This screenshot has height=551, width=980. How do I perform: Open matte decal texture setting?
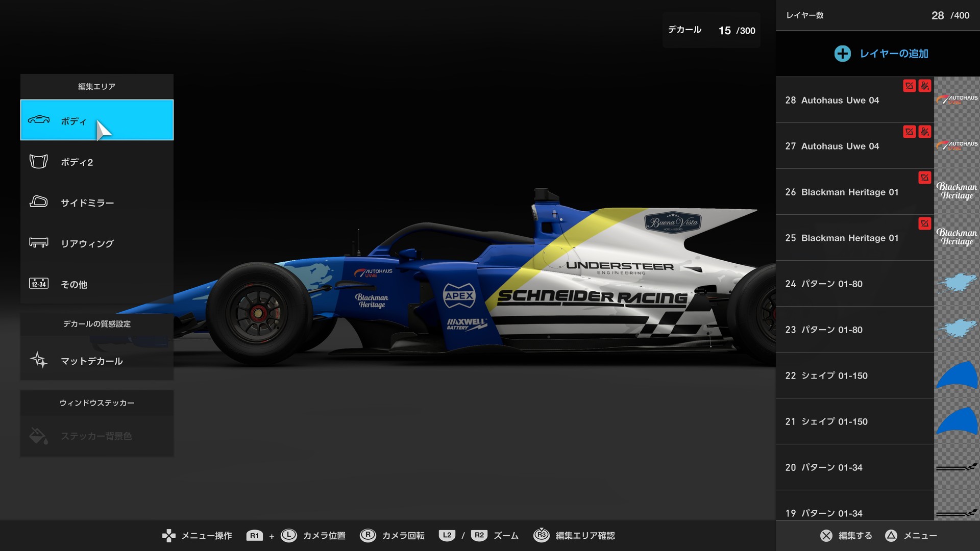point(92,361)
